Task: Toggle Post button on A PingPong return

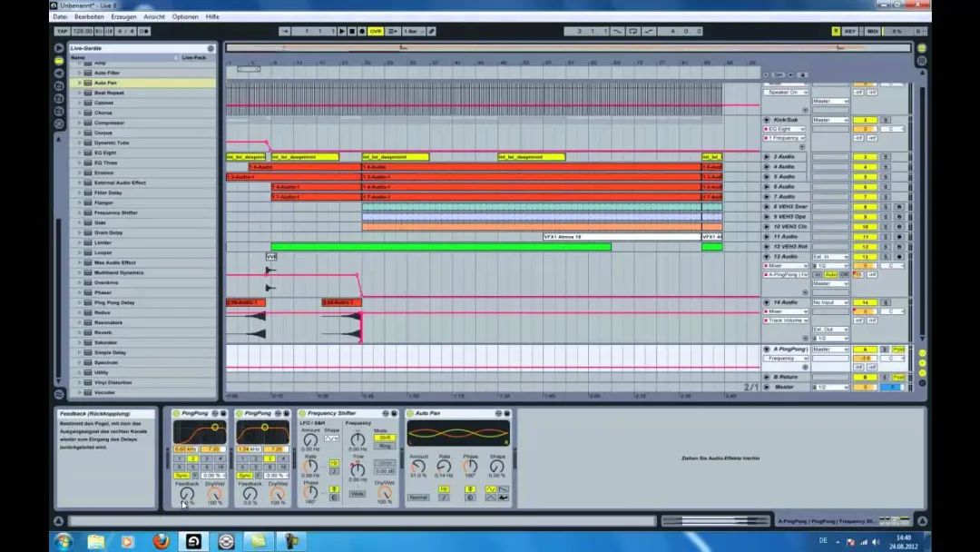Action: 898,350
